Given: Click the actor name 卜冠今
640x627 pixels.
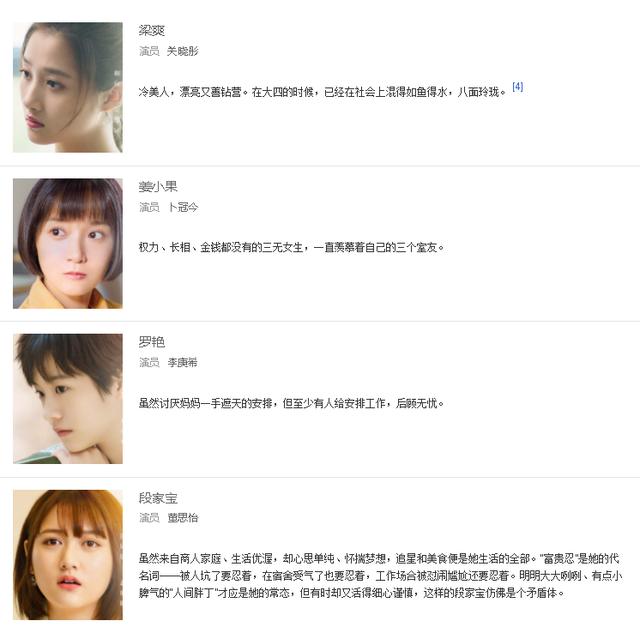Looking at the screenshot, I should pyautogui.click(x=182, y=207).
